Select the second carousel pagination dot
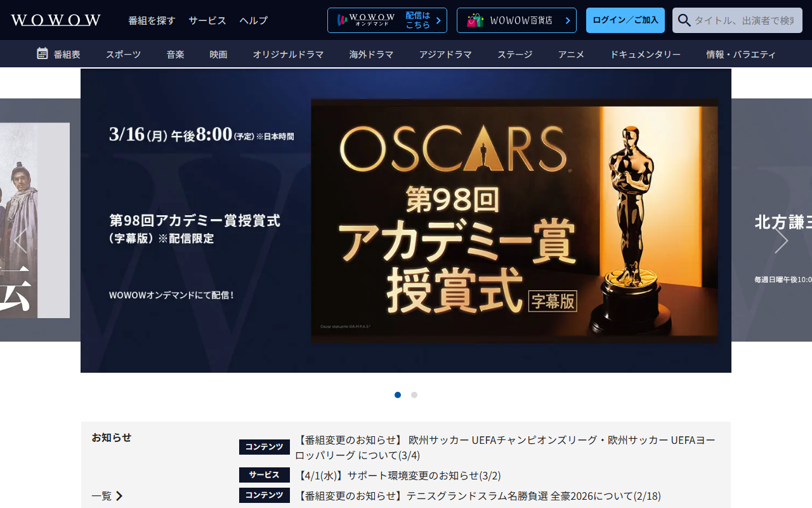Image resolution: width=812 pixels, height=508 pixels. tap(414, 394)
